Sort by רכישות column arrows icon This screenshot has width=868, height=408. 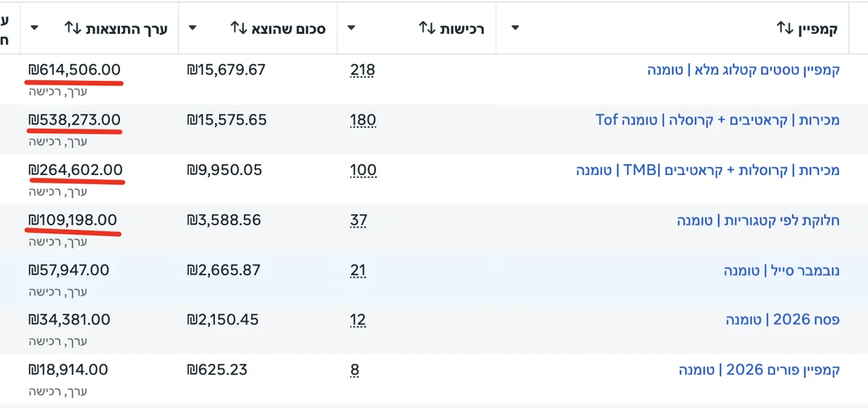click(x=427, y=28)
